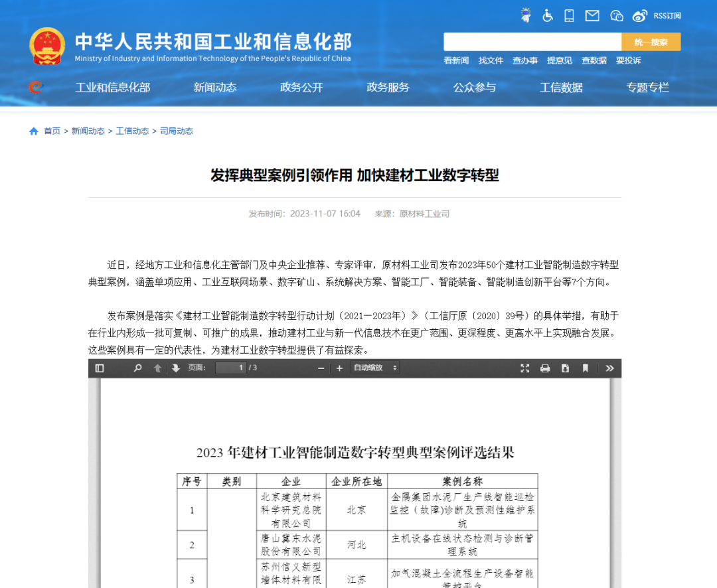
Task: Open the PDF search tool
Action: 137,368
